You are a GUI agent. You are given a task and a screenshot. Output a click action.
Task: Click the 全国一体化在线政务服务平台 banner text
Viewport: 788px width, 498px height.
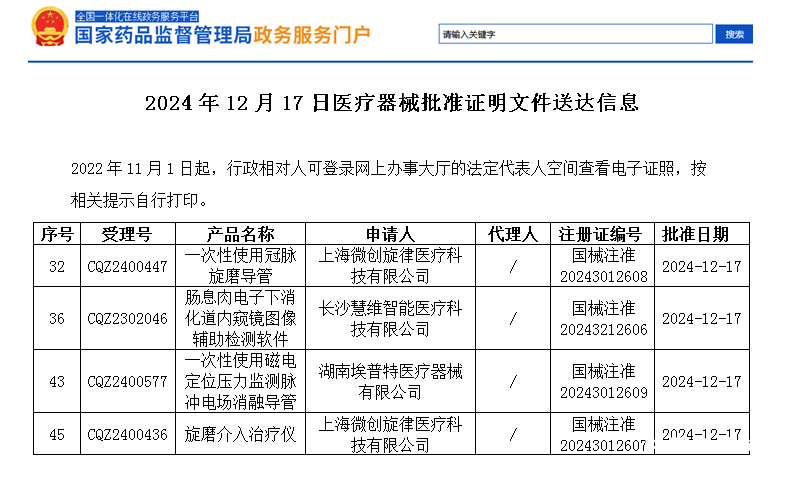click(137, 17)
